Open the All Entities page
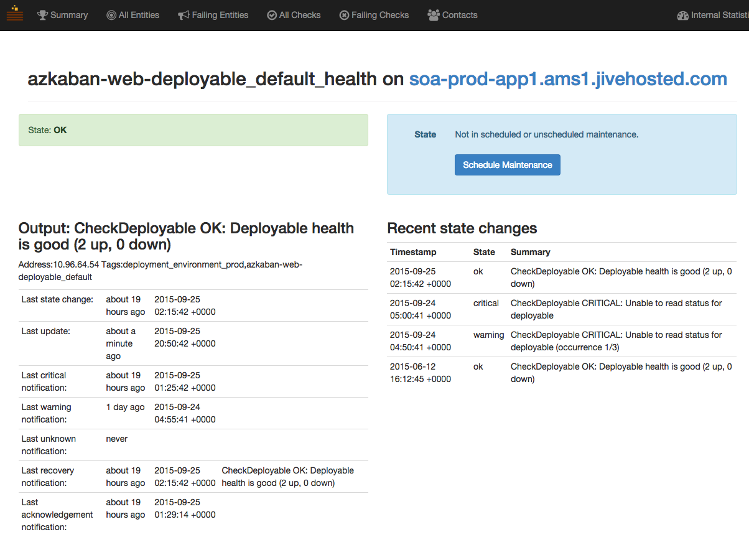 [x=133, y=15]
